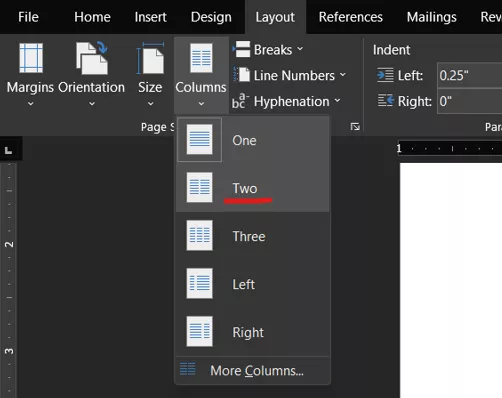Choose Right from the Columns menu

click(253, 332)
